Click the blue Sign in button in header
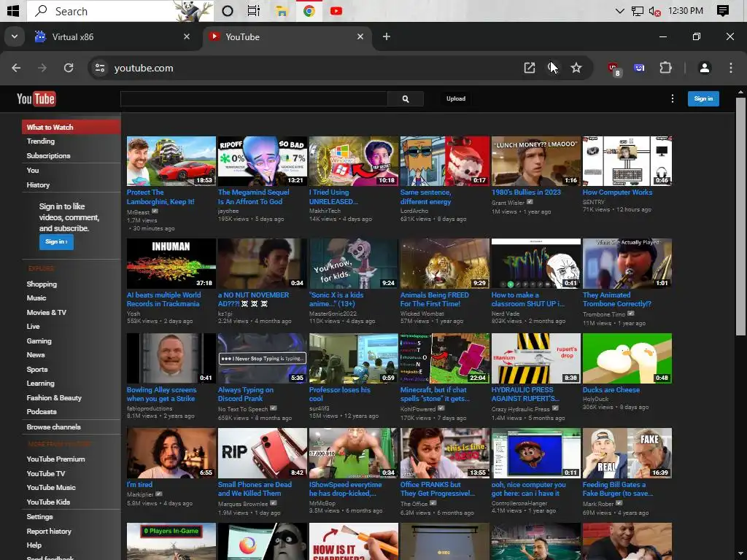 tap(703, 98)
